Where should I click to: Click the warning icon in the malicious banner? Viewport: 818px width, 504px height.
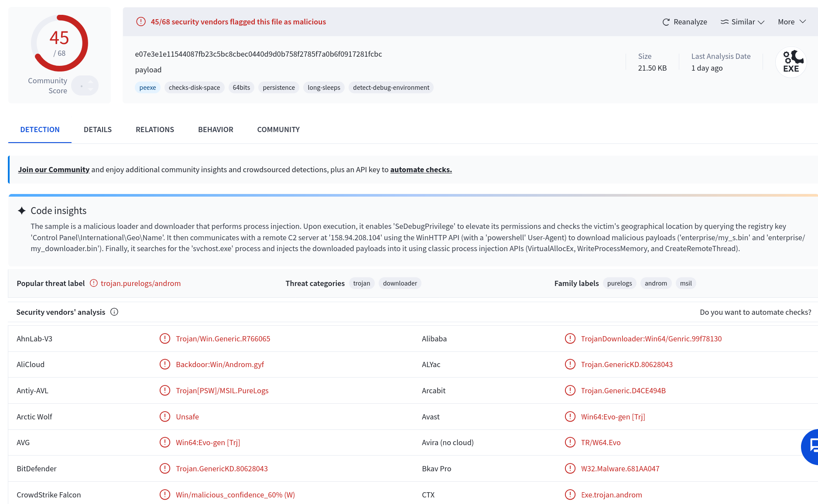click(x=141, y=21)
